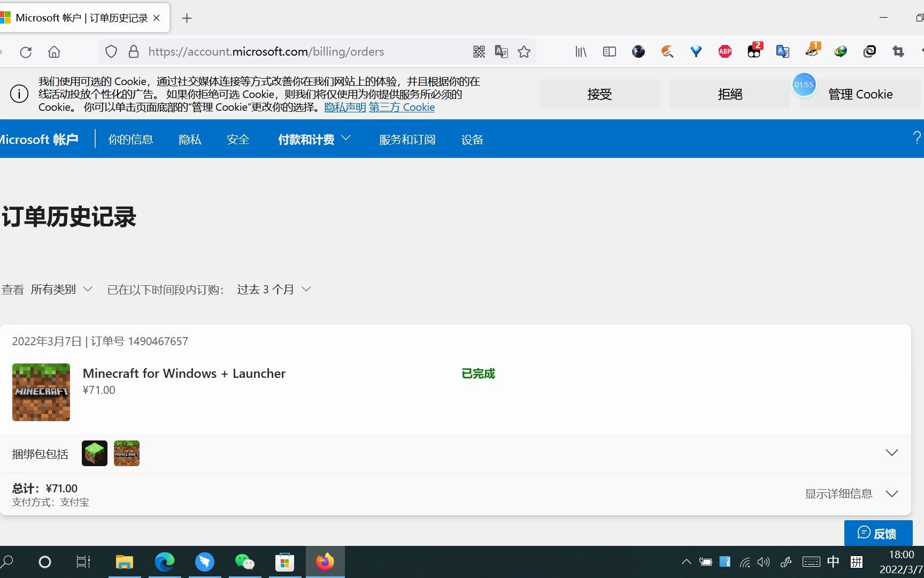Open help via question mark icon
The image size is (924, 578).
[917, 138]
